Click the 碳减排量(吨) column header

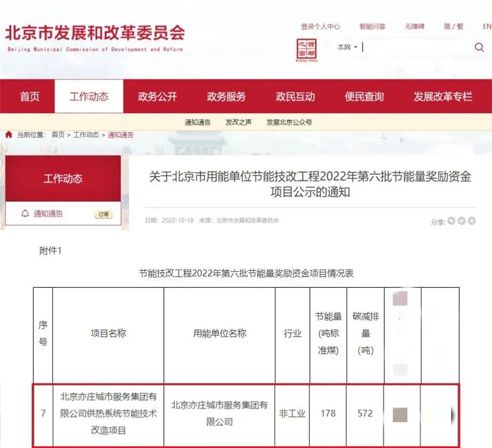pyautogui.click(x=365, y=333)
